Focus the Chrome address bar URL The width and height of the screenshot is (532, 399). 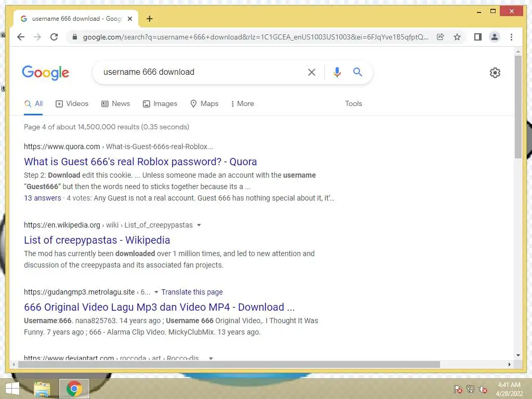tap(256, 37)
